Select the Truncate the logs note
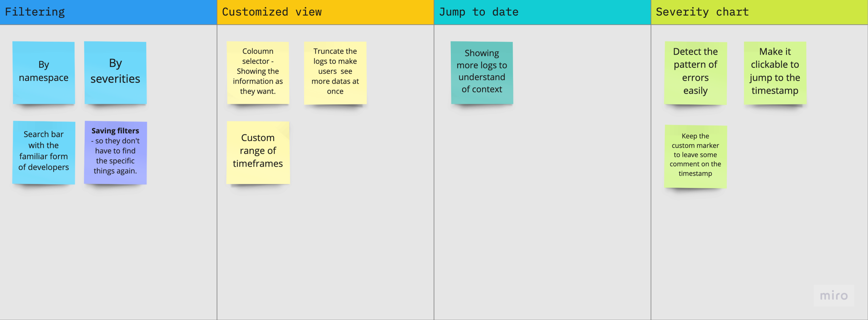Screen dimensions: 868x320 335,72
